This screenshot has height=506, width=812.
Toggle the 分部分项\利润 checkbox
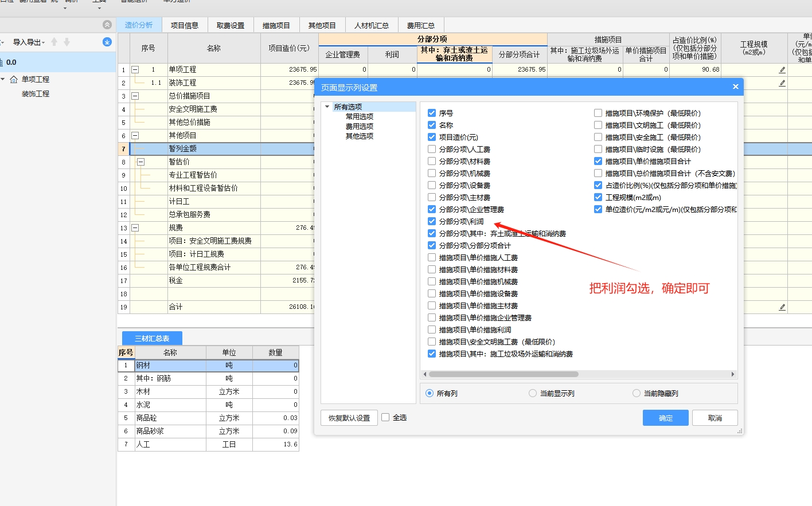(432, 222)
